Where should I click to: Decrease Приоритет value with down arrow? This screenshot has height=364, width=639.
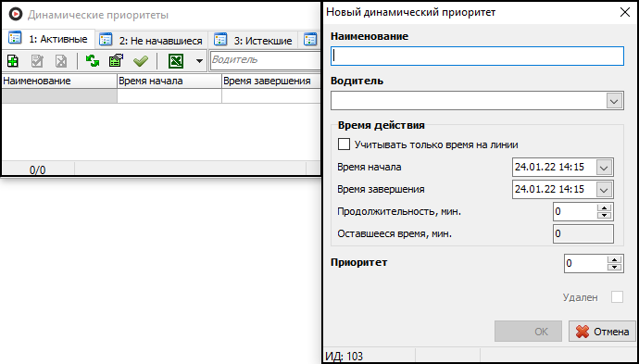(x=615, y=268)
